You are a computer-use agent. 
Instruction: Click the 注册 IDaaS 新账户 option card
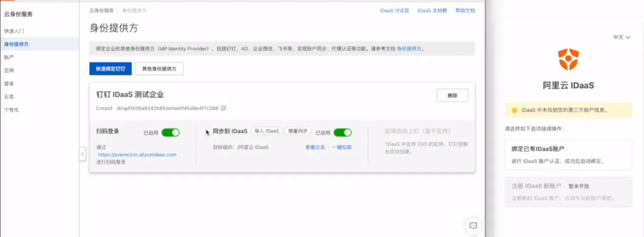tap(568, 192)
